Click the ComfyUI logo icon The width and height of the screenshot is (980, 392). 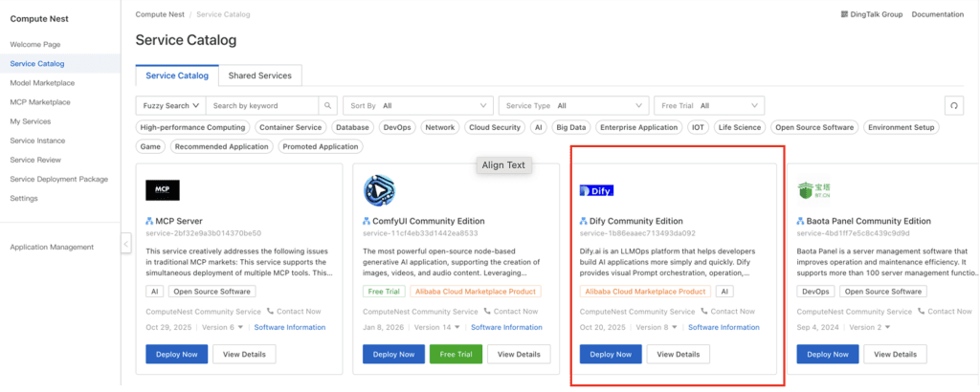[379, 190]
